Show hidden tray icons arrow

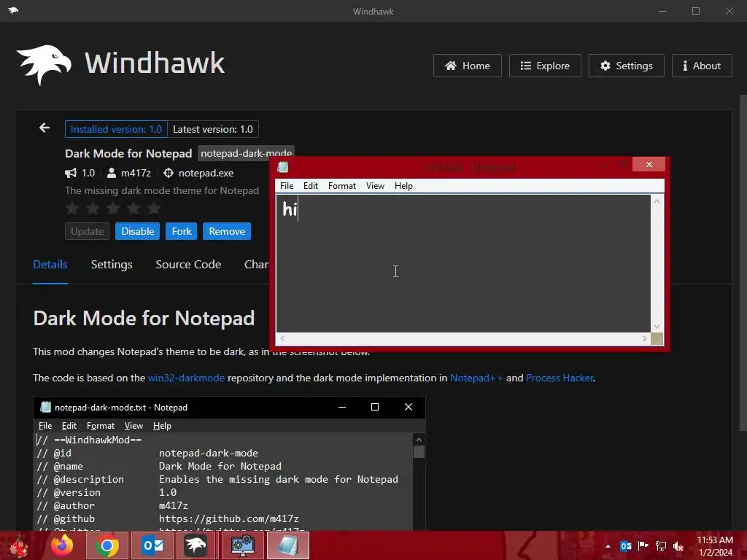click(x=608, y=546)
